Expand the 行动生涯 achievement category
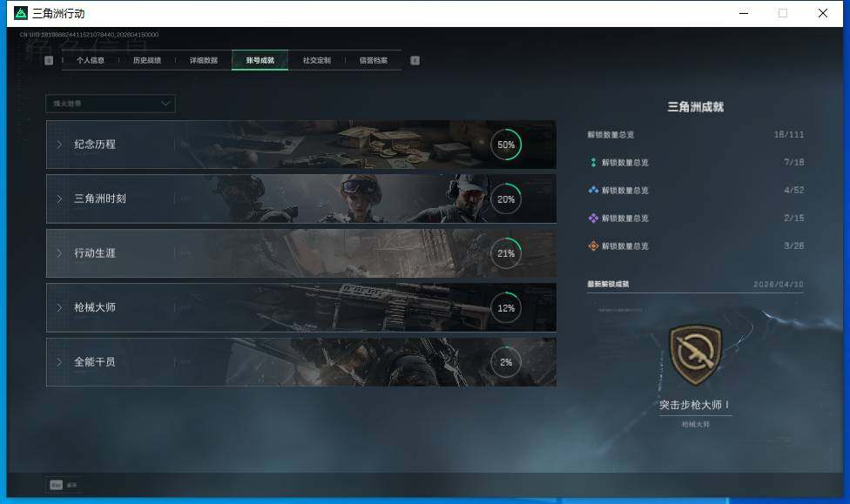Image resolution: width=850 pixels, height=504 pixels. click(x=300, y=253)
